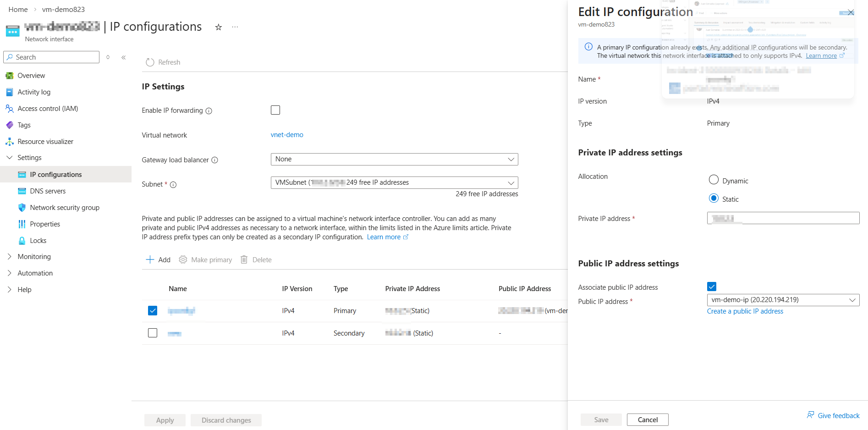This screenshot has width=868, height=430.
Task: Uncheck the Primary IP configuration row checkbox
Action: click(x=153, y=311)
